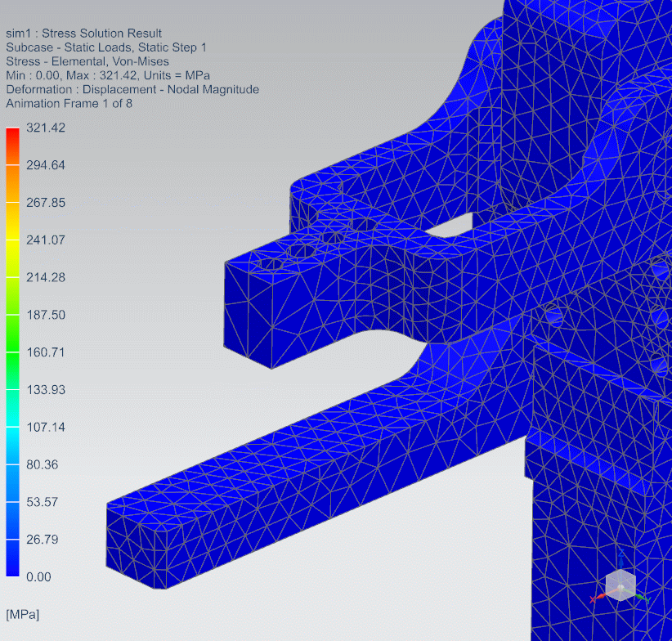This screenshot has width=672, height=641.
Task: Select the 'sim1 : Stress Solution Result' header
Action: point(83,34)
